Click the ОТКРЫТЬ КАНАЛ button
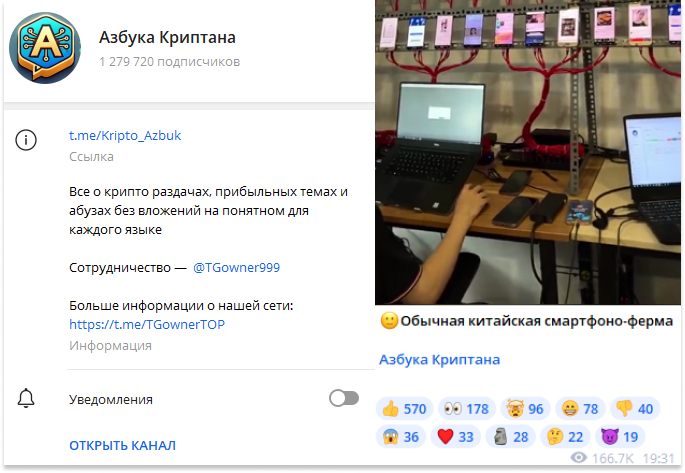Image resolution: width=685 pixels, height=473 pixels. (x=122, y=445)
